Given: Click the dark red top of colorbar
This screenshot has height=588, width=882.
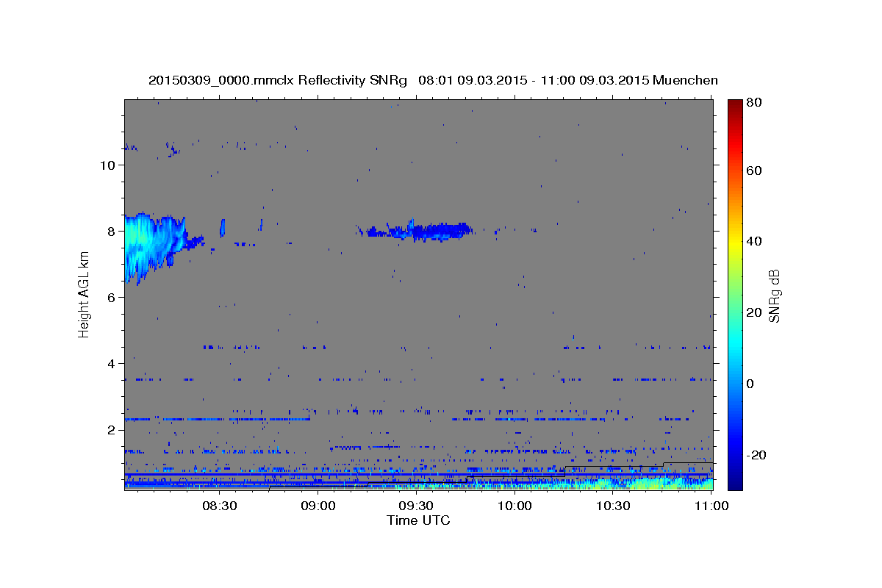Looking at the screenshot, I should coord(734,107).
